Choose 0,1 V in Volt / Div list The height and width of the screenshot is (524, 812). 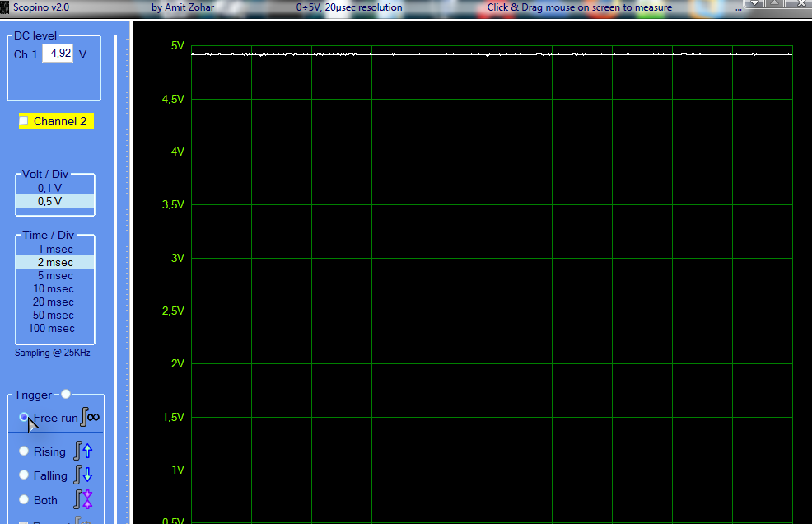[x=49, y=188]
